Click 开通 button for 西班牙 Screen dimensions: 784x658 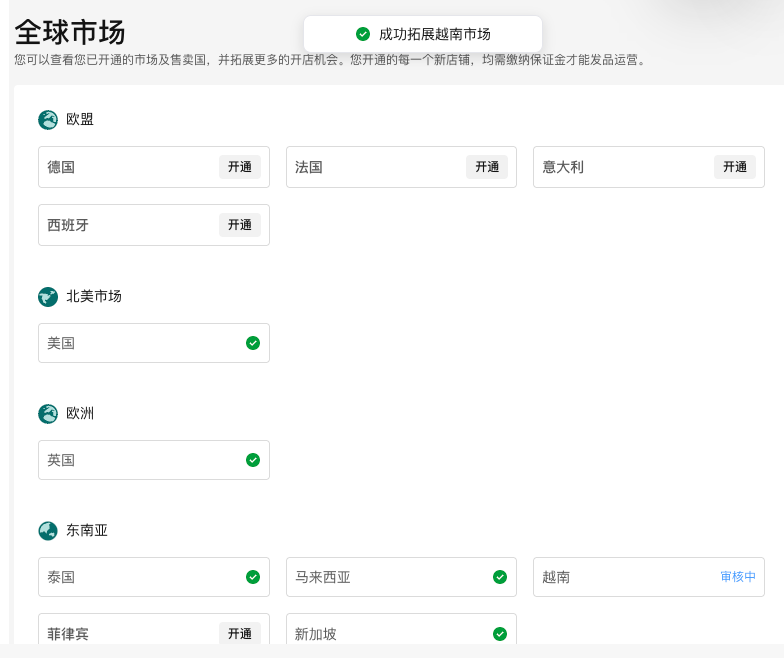pyautogui.click(x=240, y=225)
